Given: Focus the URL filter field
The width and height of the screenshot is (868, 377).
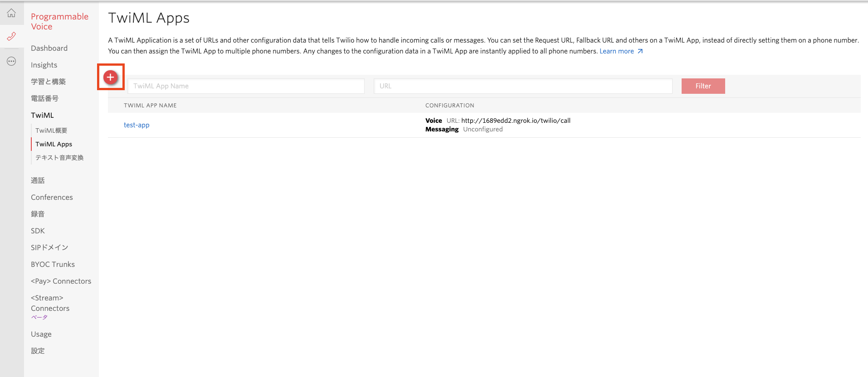Looking at the screenshot, I should (523, 86).
